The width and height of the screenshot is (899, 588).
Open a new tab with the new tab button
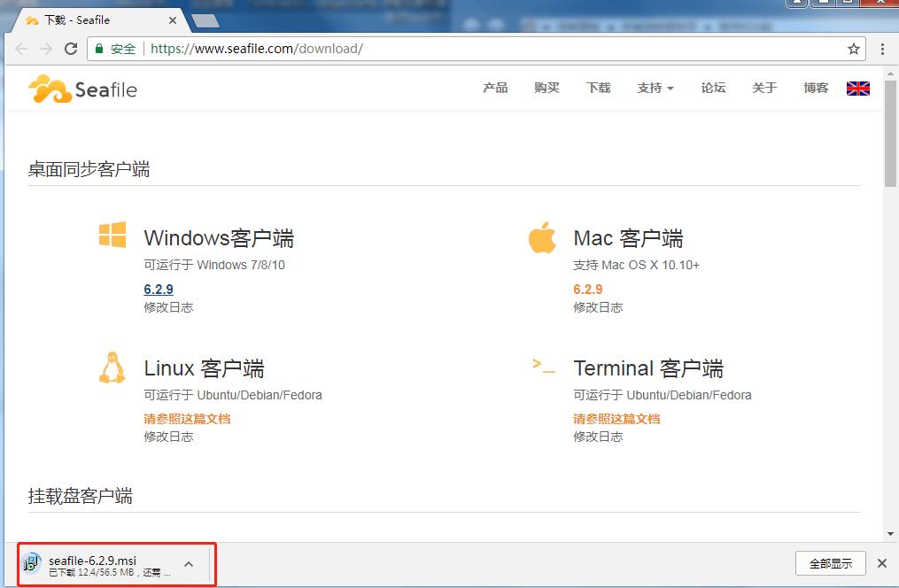(x=205, y=21)
